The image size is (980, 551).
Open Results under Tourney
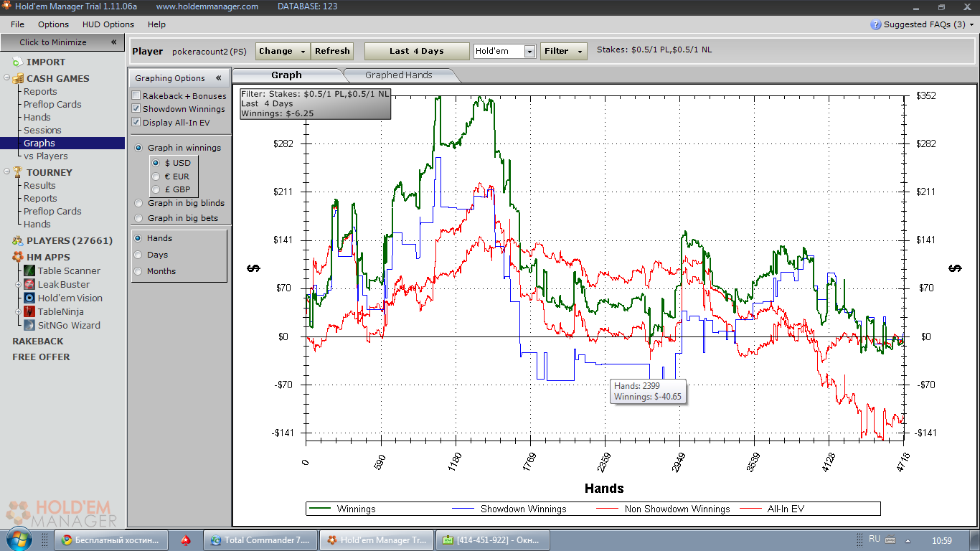39,186
